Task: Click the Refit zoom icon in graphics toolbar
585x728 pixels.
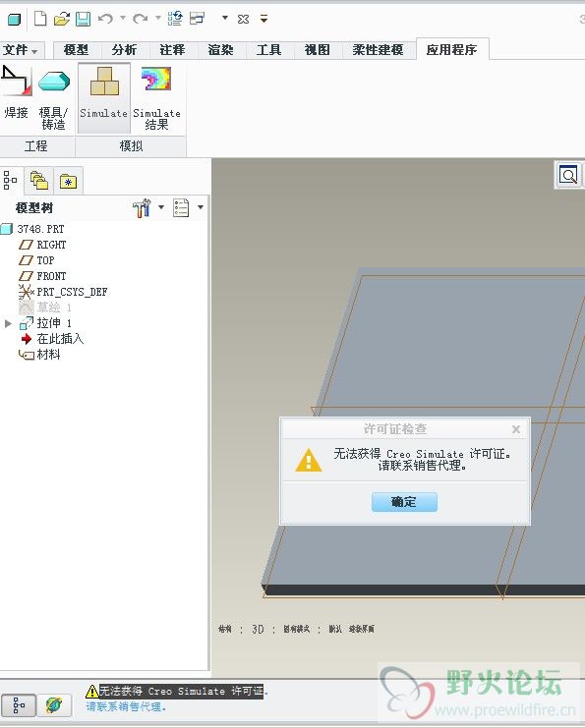Action: (x=568, y=175)
